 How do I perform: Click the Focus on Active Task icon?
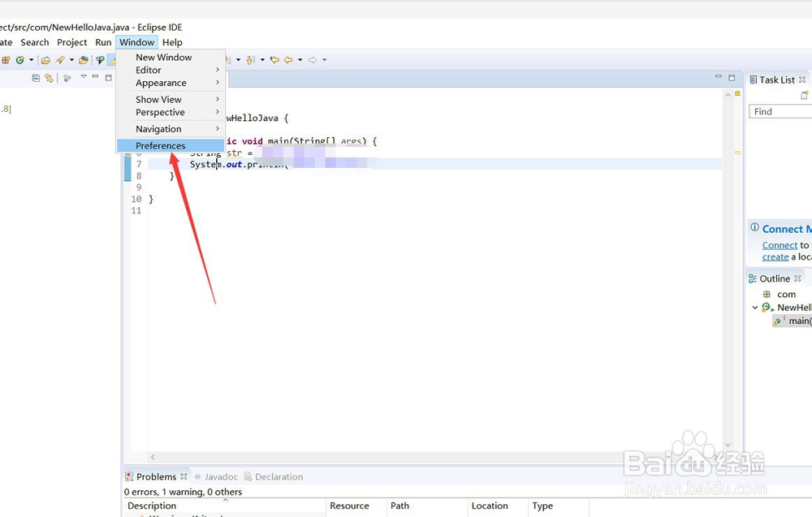click(x=67, y=78)
